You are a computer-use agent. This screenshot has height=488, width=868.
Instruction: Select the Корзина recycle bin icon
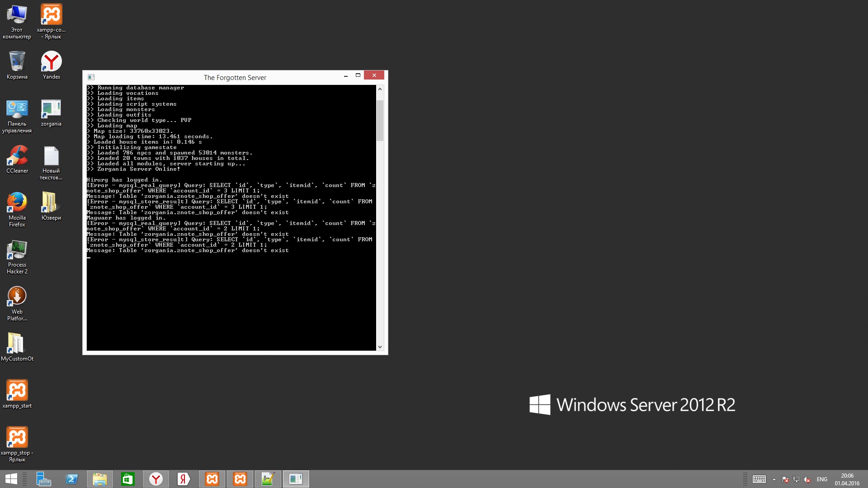tap(17, 66)
